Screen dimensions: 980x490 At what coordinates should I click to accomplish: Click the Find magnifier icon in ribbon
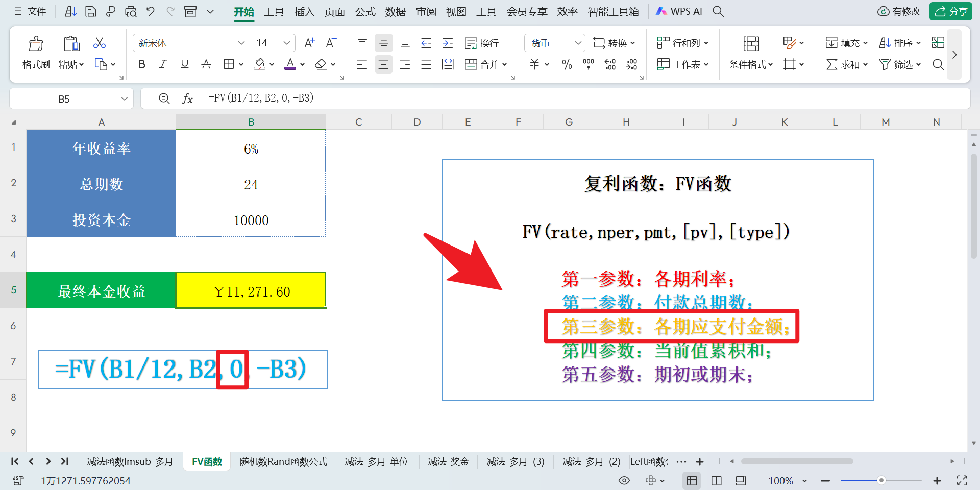[938, 64]
